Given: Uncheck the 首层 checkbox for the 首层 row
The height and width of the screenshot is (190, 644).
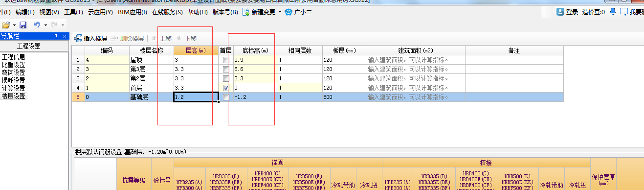Looking at the screenshot, I should point(225,88).
